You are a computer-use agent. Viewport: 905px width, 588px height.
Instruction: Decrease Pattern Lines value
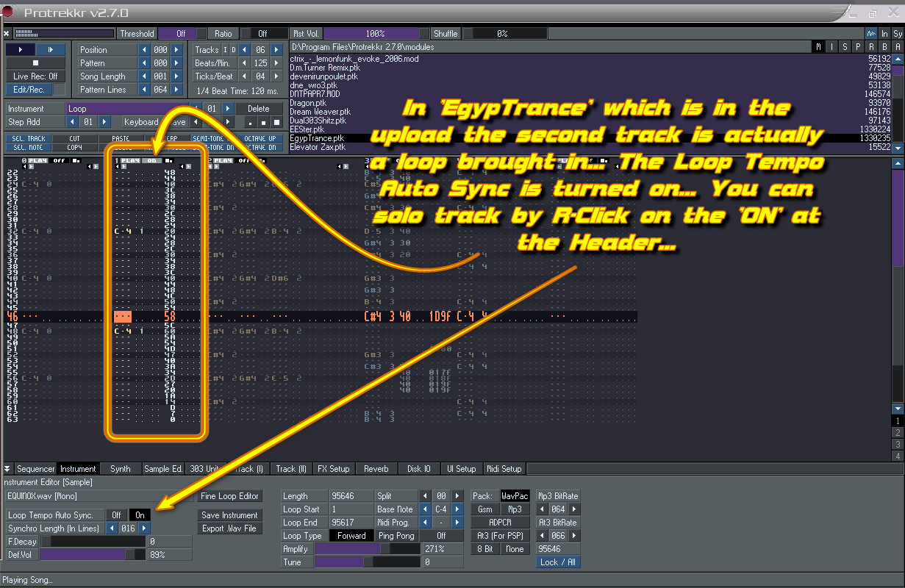click(x=143, y=89)
